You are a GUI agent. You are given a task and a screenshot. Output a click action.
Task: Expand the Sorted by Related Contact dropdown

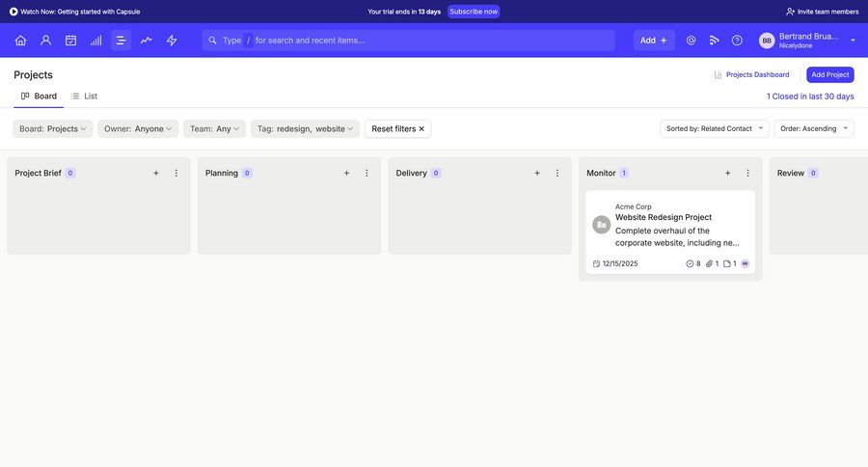point(714,128)
